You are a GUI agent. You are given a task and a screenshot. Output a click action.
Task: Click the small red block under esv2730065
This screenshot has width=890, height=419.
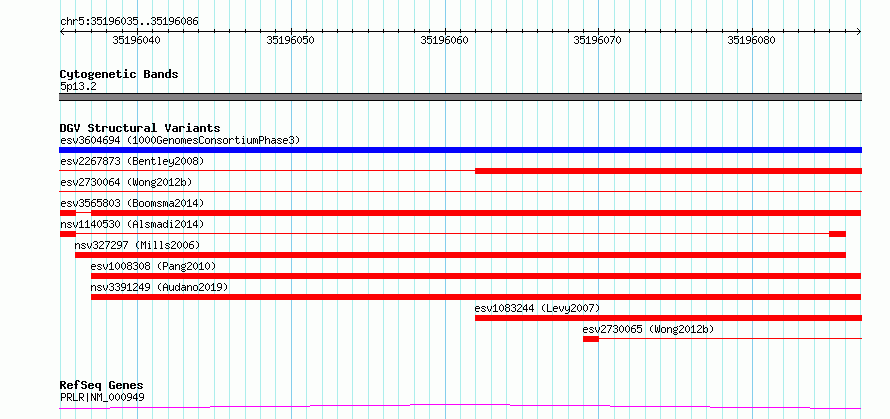[591, 339]
